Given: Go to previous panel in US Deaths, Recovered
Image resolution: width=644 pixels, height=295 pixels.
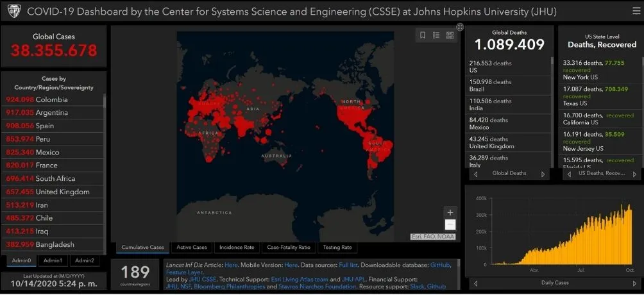Looking at the screenshot, I should pos(569,174).
